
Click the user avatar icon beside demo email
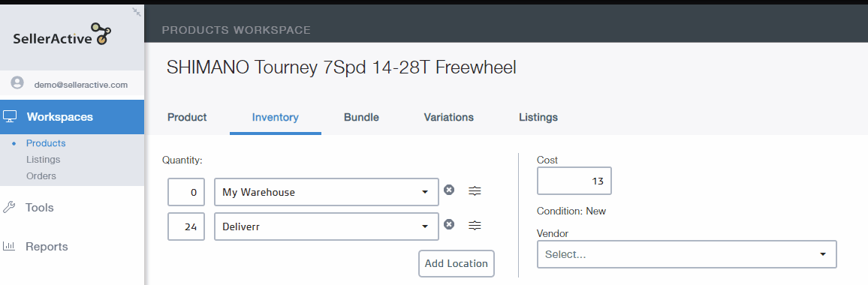18,83
